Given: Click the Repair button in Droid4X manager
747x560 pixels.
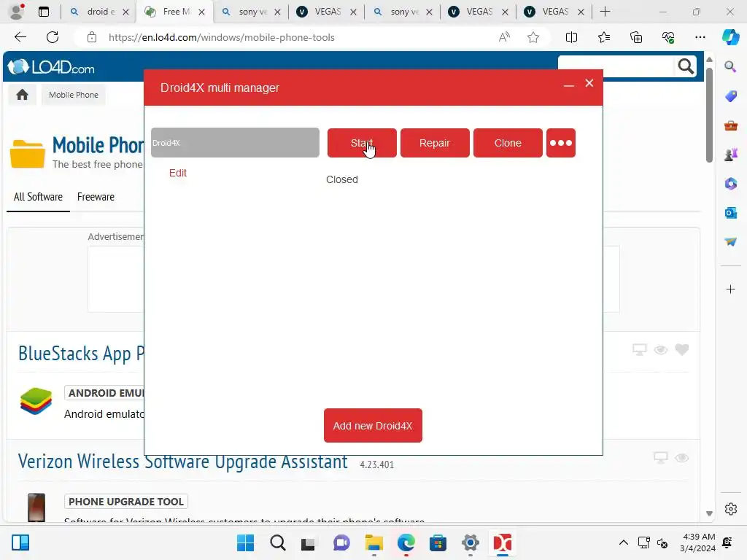Looking at the screenshot, I should click(x=435, y=143).
